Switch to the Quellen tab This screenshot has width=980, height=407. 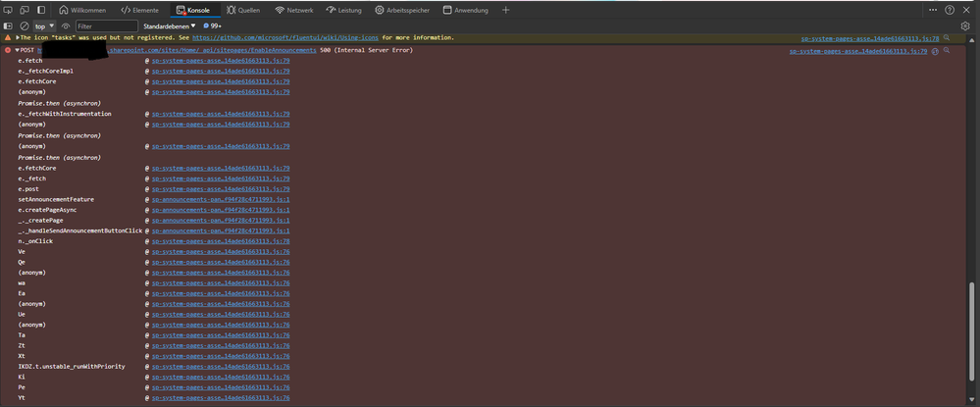pyautogui.click(x=243, y=10)
